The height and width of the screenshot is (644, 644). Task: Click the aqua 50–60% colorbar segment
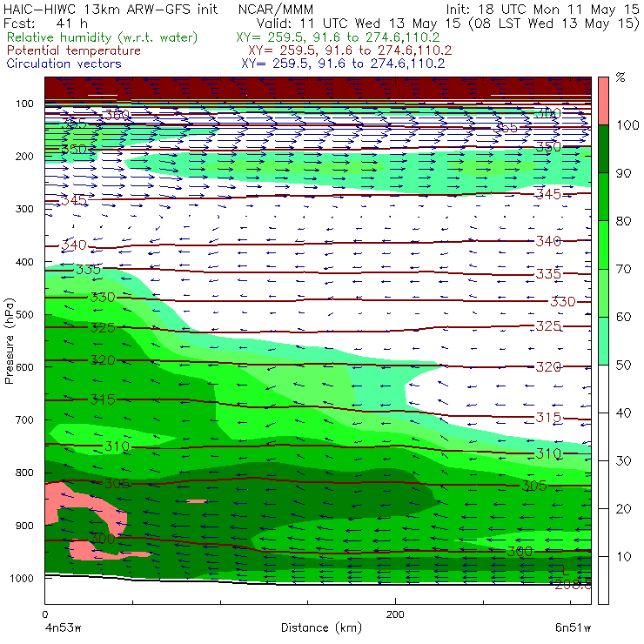point(603,341)
